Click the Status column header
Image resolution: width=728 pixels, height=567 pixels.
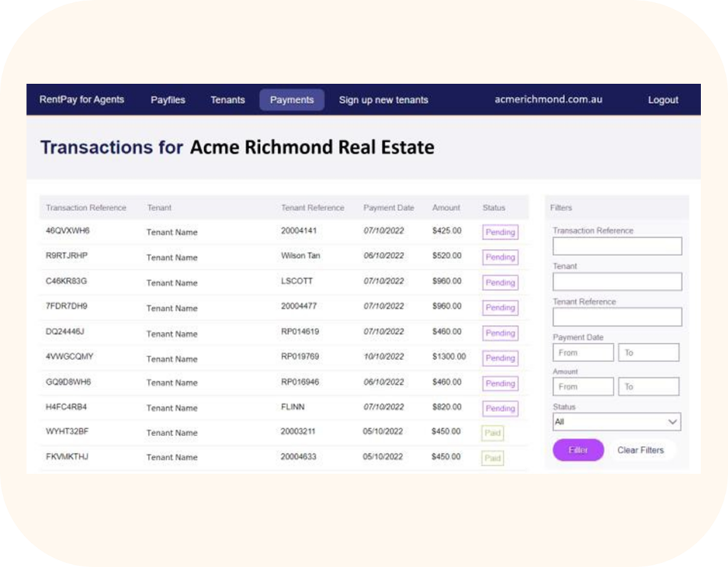(x=493, y=208)
